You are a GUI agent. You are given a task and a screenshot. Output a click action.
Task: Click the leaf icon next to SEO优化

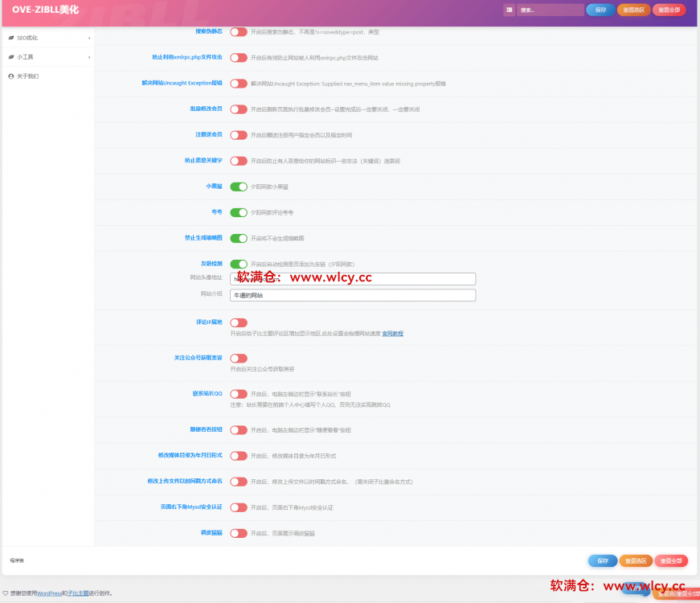click(10, 38)
